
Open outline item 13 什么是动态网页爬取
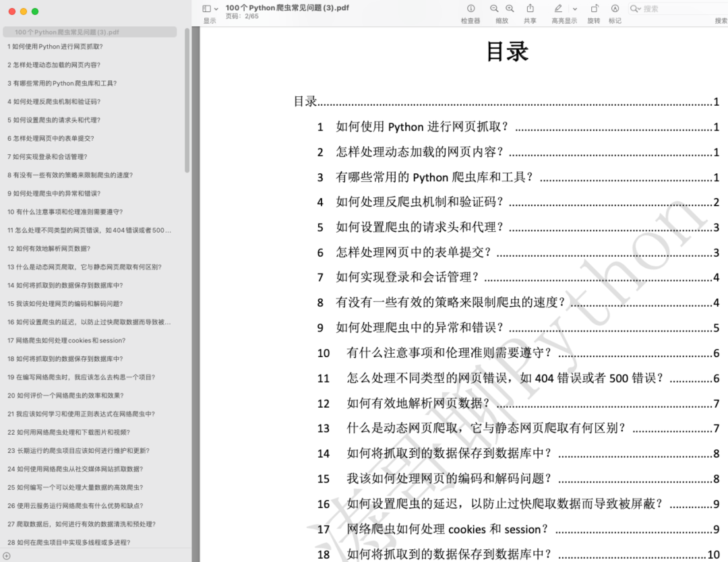click(x=84, y=267)
